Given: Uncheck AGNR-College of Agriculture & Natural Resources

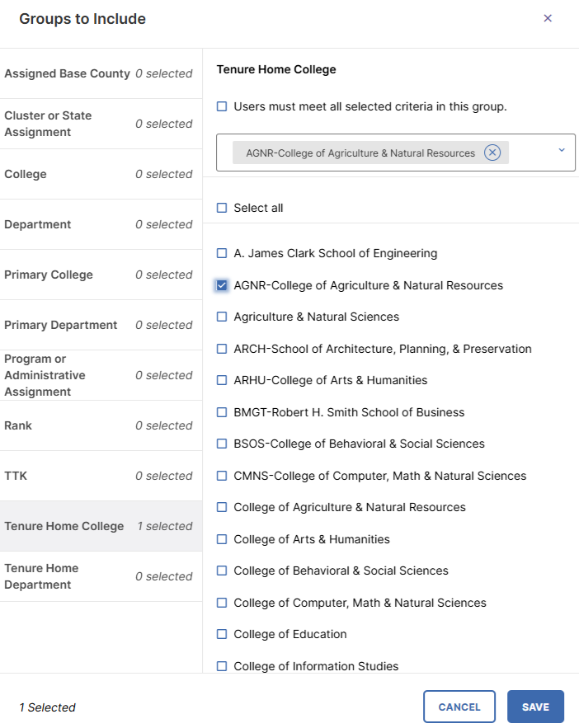Looking at the screenshot, I should [x=221, y=284].
